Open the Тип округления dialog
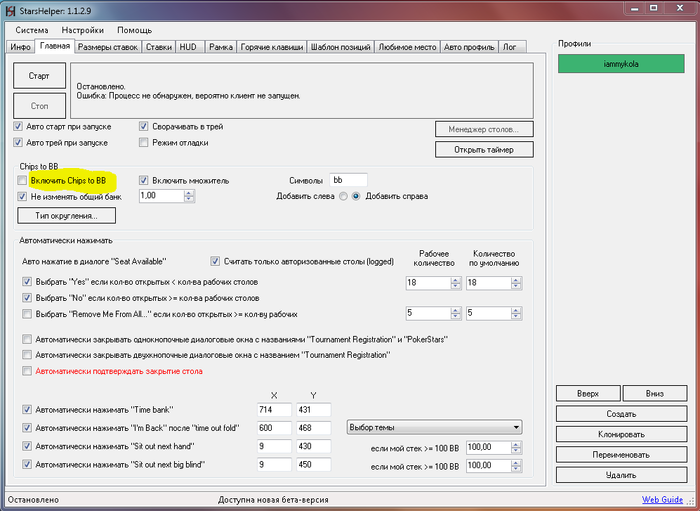 [67, 216]
